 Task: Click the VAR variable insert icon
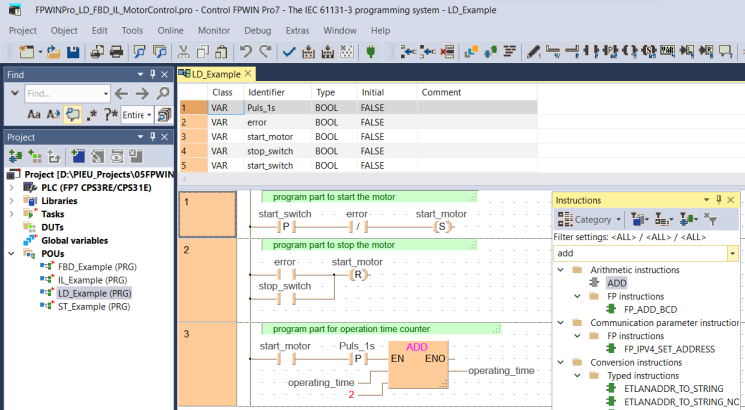[x=667, y=51]
